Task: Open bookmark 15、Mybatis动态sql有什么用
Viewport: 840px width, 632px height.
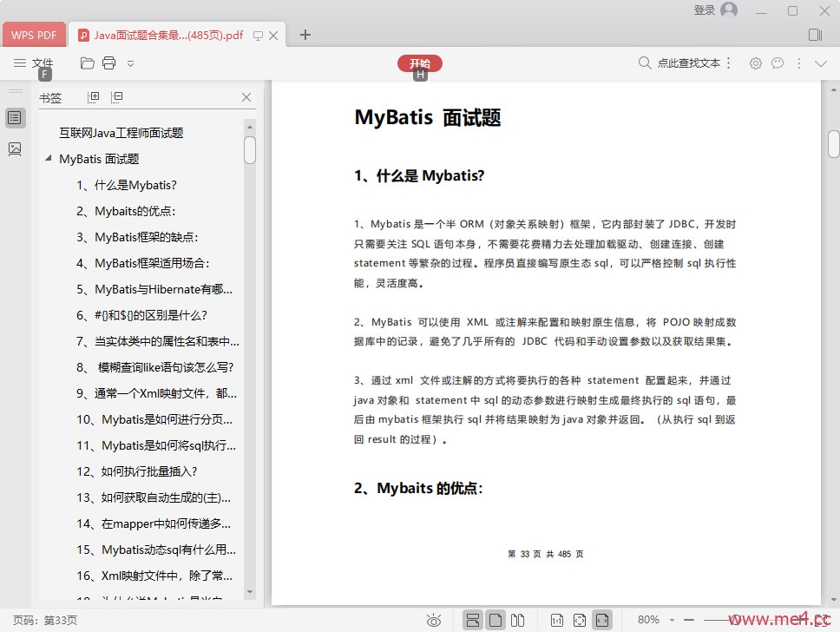Action: click(156, 550)
